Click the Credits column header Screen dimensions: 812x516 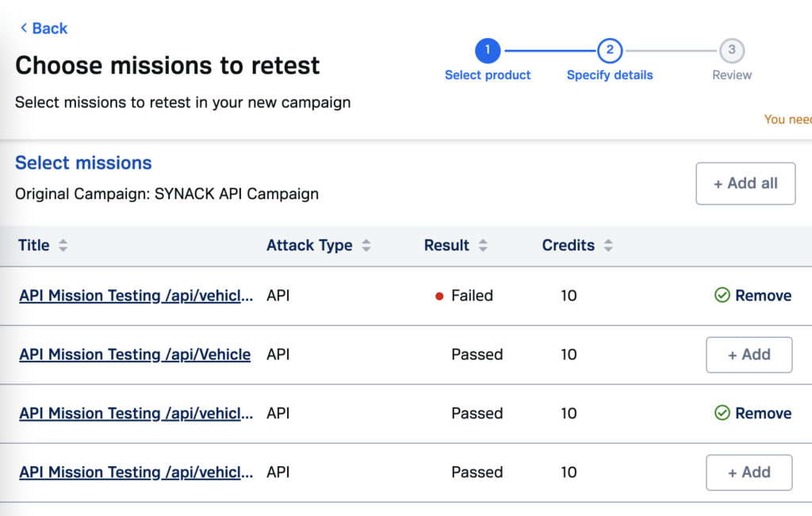click(568, 246)
